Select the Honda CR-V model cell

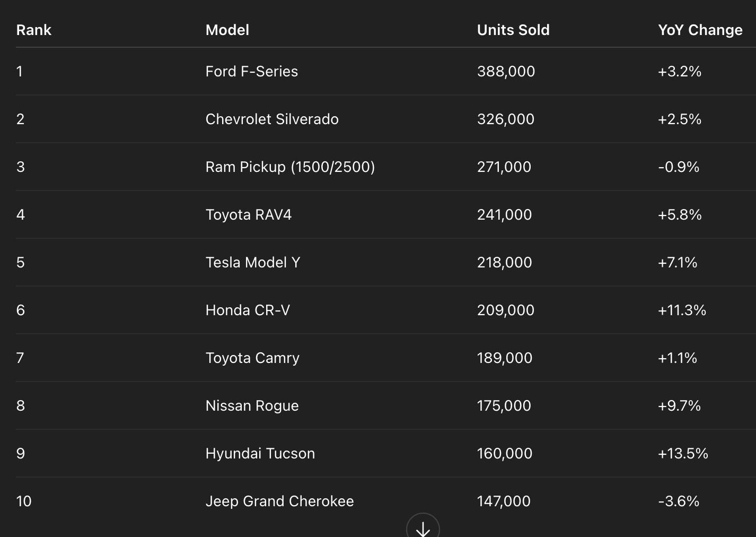(x=248, y=310)
